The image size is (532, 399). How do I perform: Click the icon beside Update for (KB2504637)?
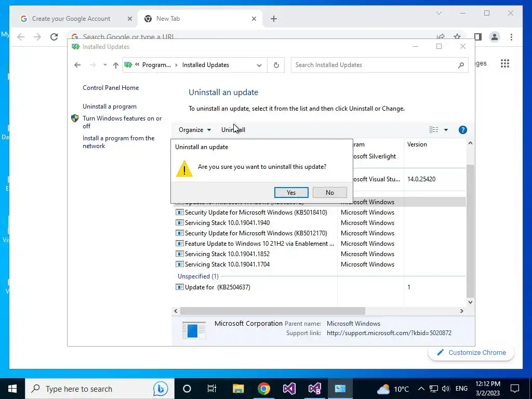coord(179,287)
